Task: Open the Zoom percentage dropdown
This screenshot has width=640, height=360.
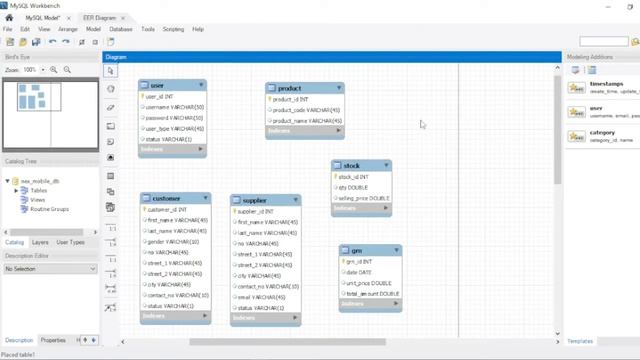Action: (x=43, y=70)
